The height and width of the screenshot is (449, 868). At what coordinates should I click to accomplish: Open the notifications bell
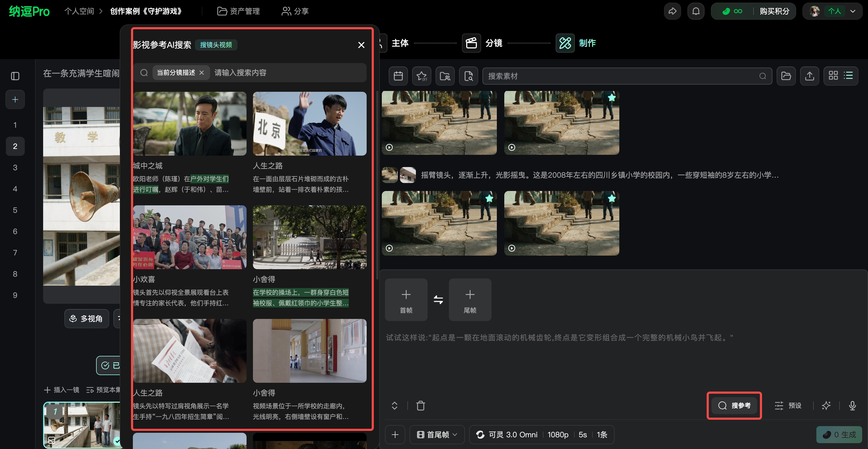point(696,11)
